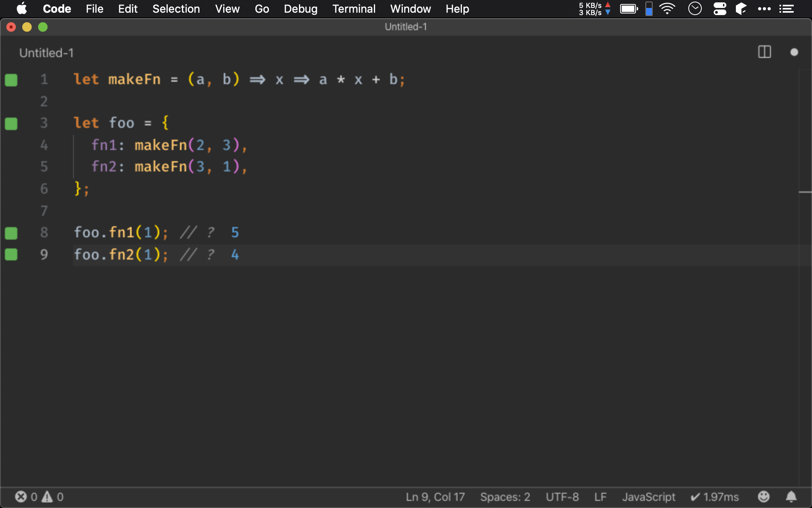Go to line via Ln 9, Col 17
Image resolution: width=812 pixels, height=508 pixels.
pyautogui.click(x=435, y=496)
